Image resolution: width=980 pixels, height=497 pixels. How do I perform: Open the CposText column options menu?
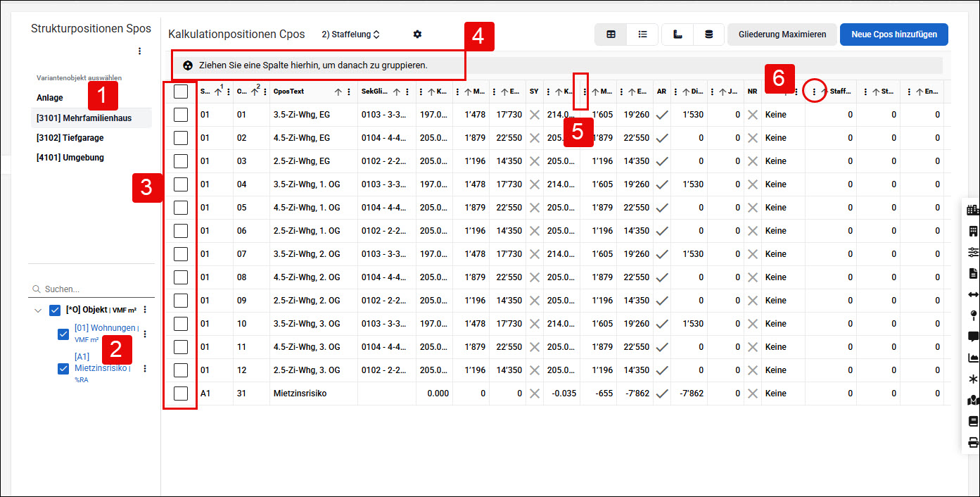point(349,92)
